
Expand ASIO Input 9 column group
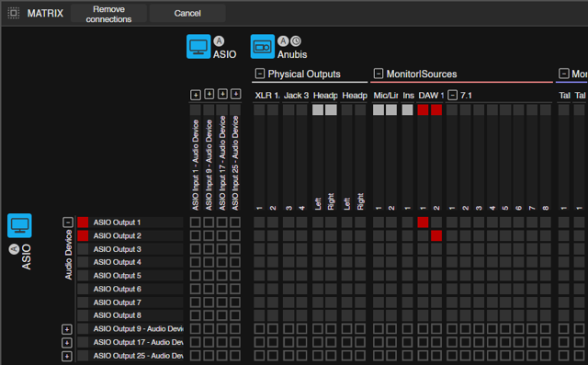(x=209, y=94)
